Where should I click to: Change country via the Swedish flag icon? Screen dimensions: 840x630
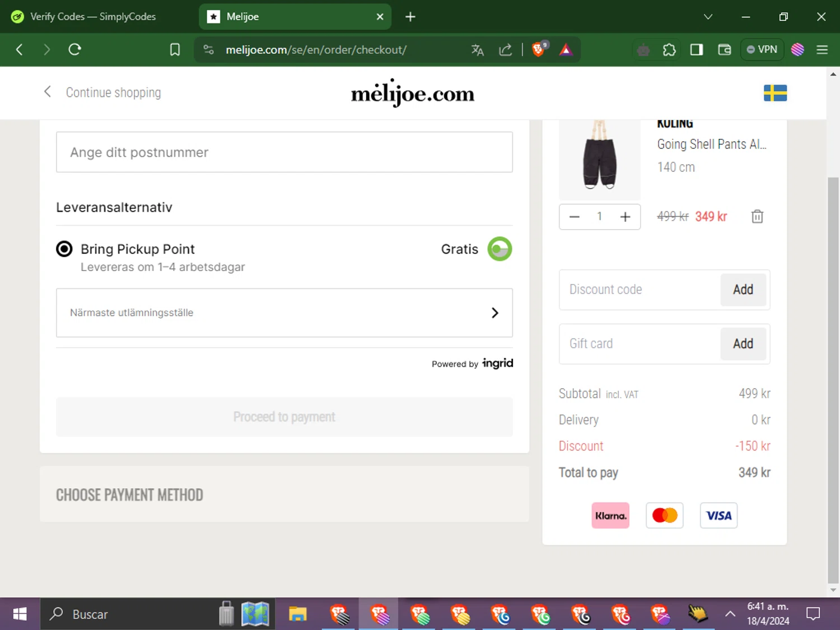point(775,93)
